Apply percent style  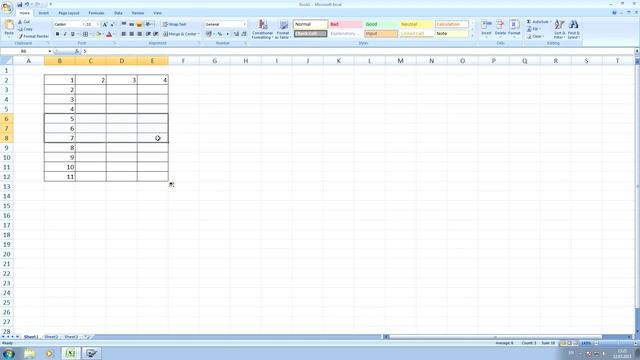click(x=220, y=34)
